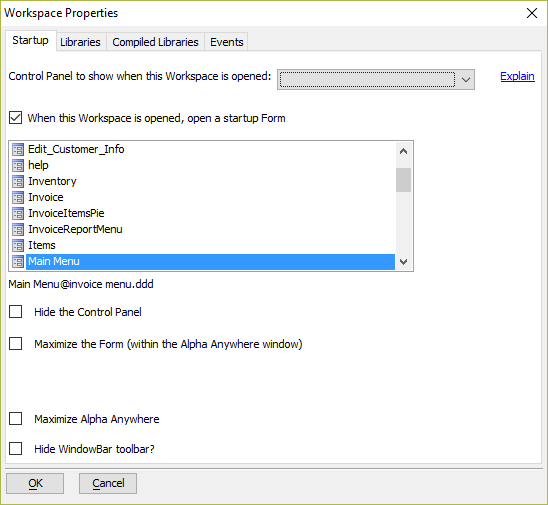Switch to the Libraries tab
The height and width of the screenshot is (505, 548).
coord(80,42)
